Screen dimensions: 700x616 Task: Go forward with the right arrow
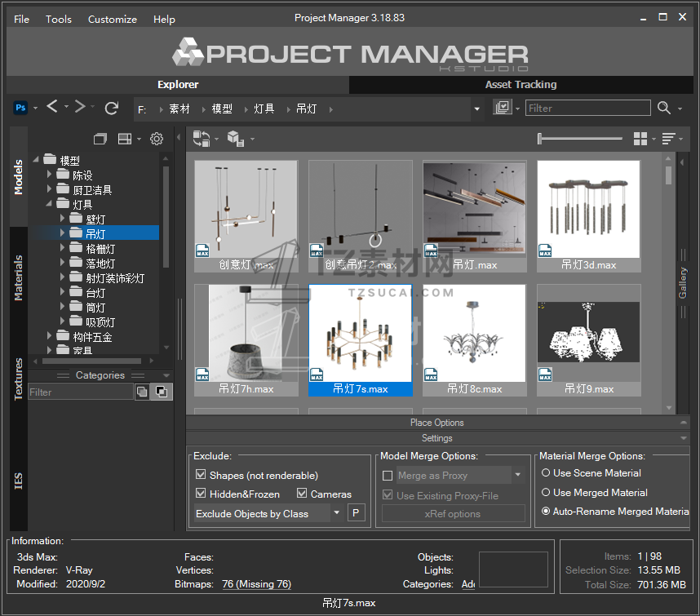point(79,107)
